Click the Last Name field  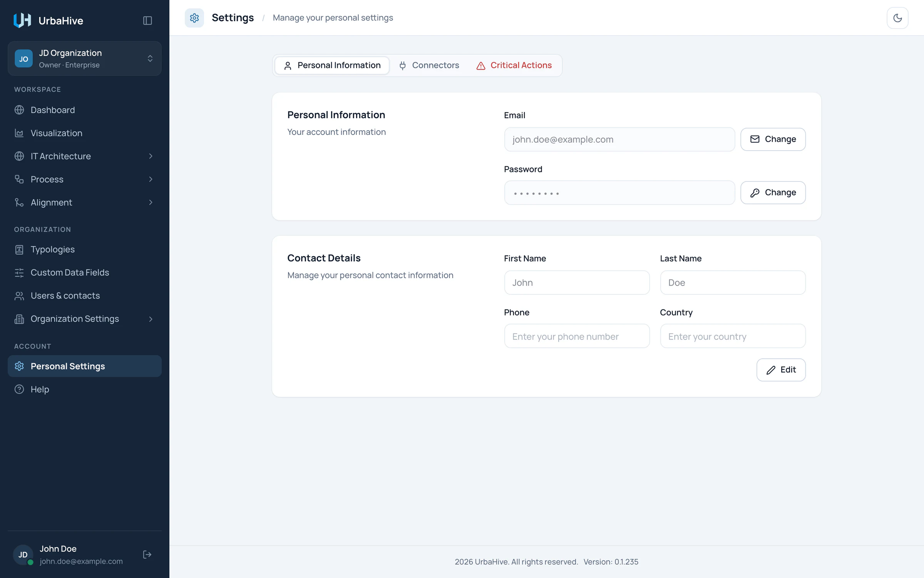click(733, 282)
